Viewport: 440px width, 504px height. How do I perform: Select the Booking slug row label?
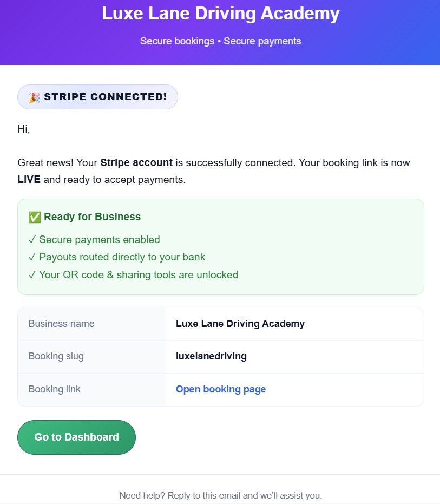pos(56,356)
